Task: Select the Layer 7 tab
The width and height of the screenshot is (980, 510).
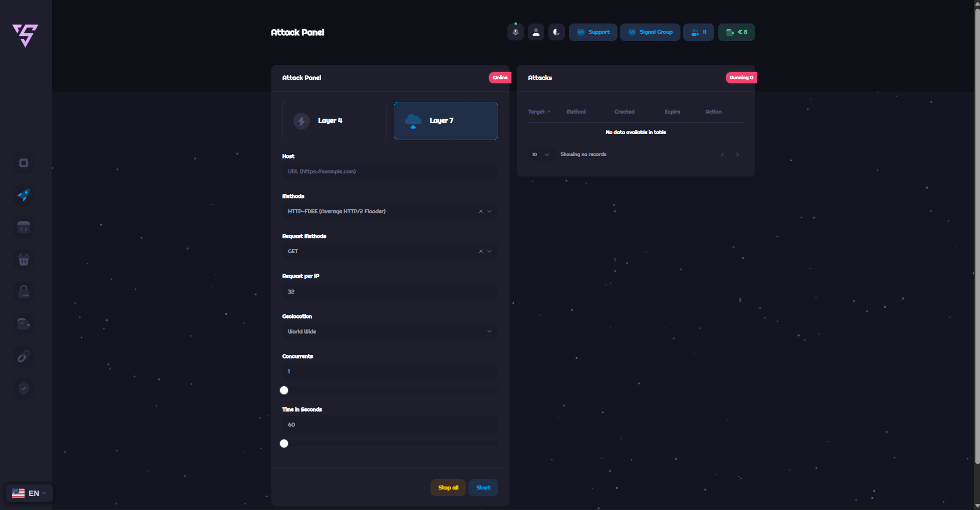Action: coord(445,121)
